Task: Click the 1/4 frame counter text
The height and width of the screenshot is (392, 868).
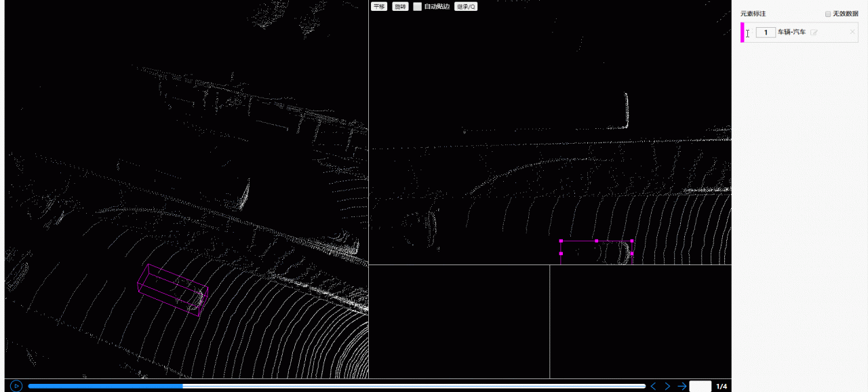Action: point(722,387)
